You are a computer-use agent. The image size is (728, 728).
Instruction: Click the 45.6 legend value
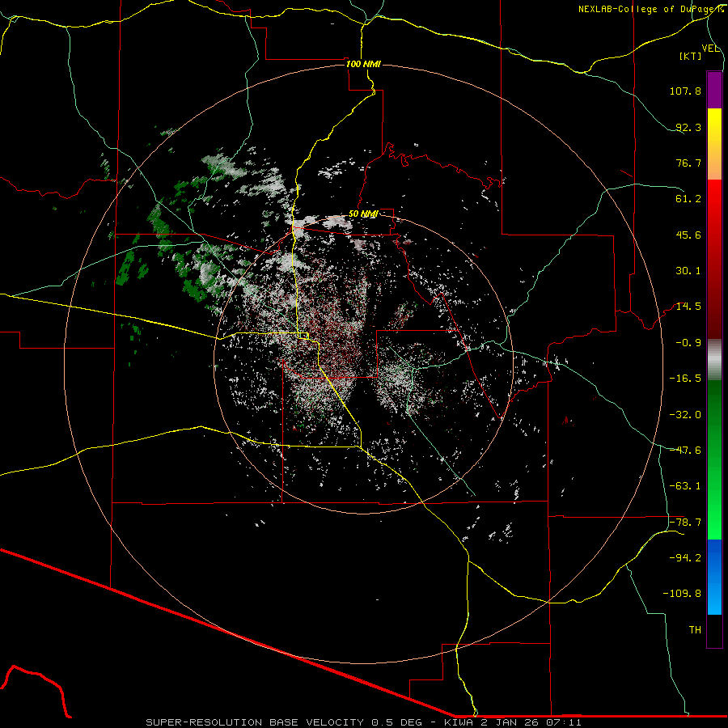[688, 235]
